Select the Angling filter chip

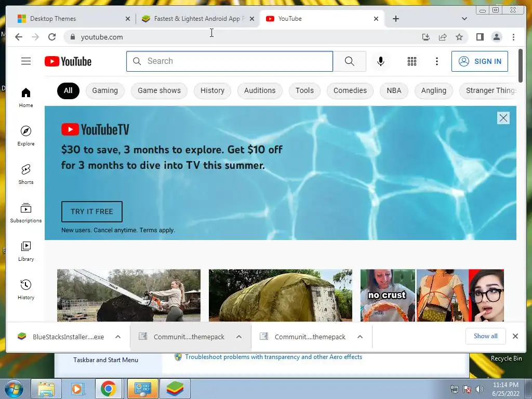(434, 90)
